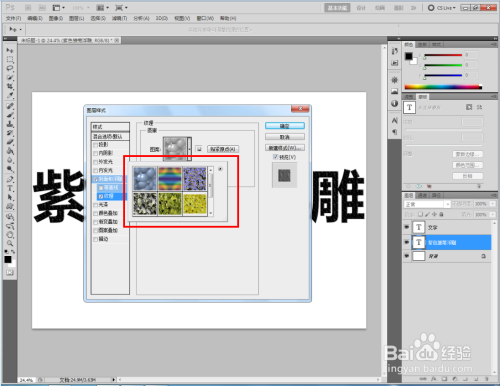Enable the 内阴影 (Inner Shadow) checkbox
This screenshot has height=386, width=500.
pos(95,153)
